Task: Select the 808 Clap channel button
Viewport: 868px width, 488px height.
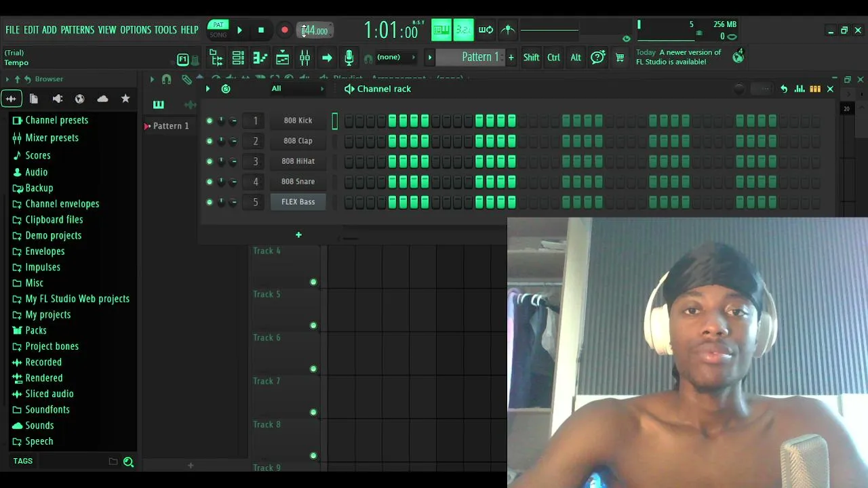Action: [x=298, y=141]
